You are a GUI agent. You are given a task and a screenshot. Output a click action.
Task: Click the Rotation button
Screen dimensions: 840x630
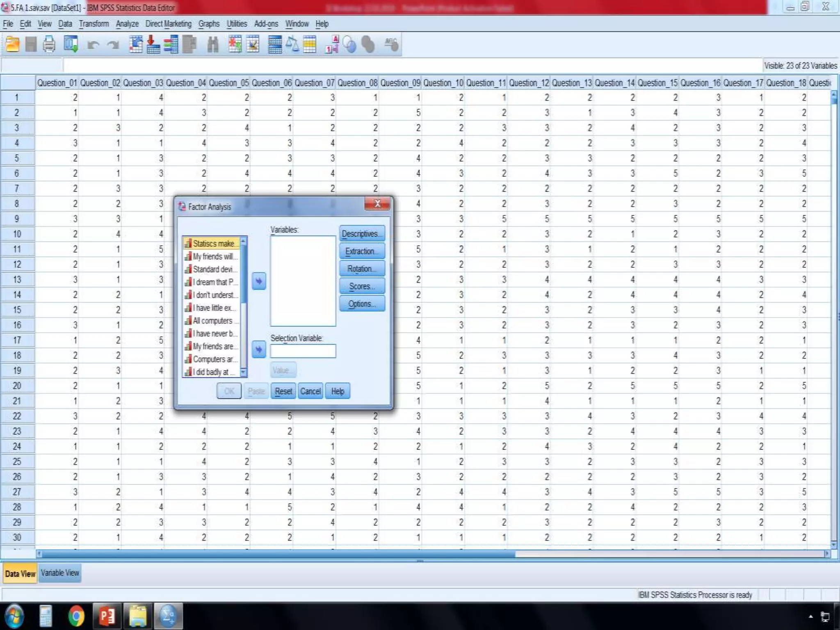tap(362, 269)
